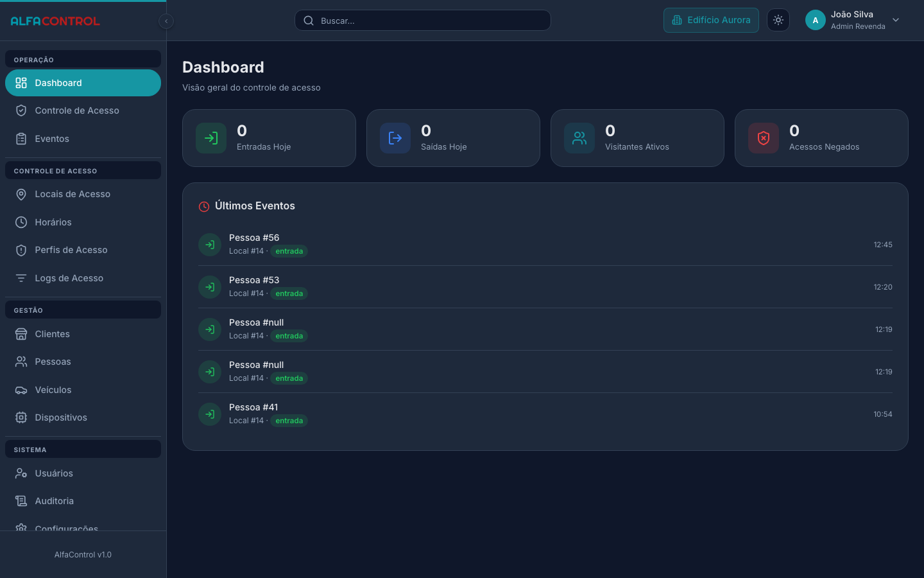Open the Pessoa #41 event row
The height and width of the screenshot is (578, 924).
pyautogui.click(x=545, y=414)
